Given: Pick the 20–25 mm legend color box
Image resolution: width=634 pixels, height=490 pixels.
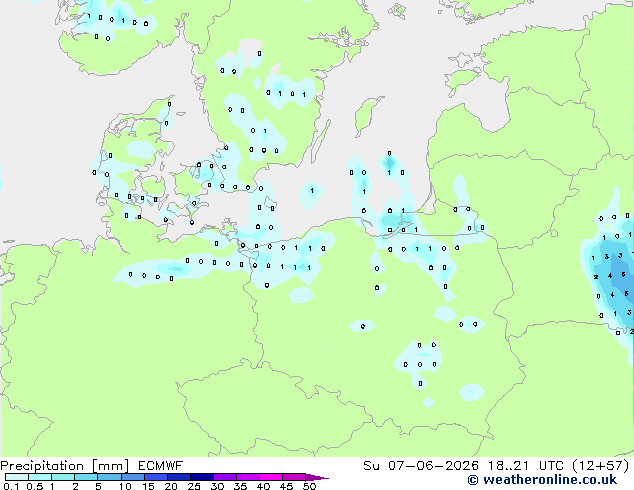Looking at the screenshot, I should 178,477.
